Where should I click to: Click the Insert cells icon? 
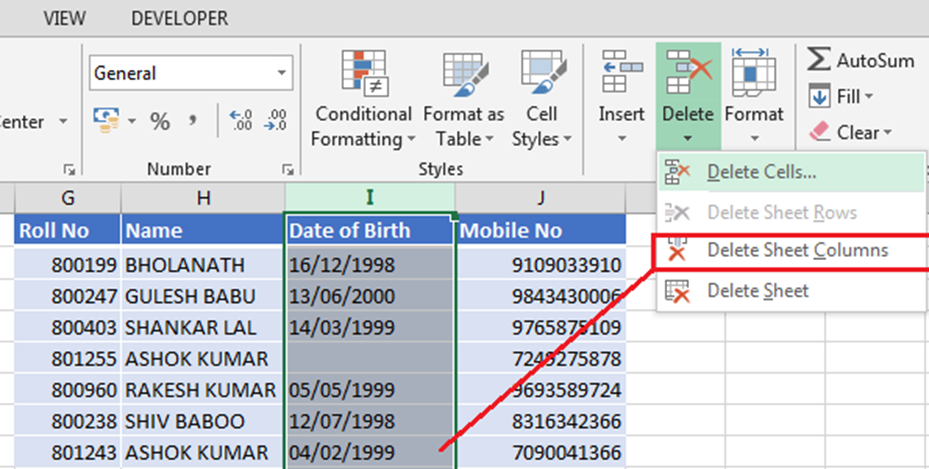tap(621, 73)
